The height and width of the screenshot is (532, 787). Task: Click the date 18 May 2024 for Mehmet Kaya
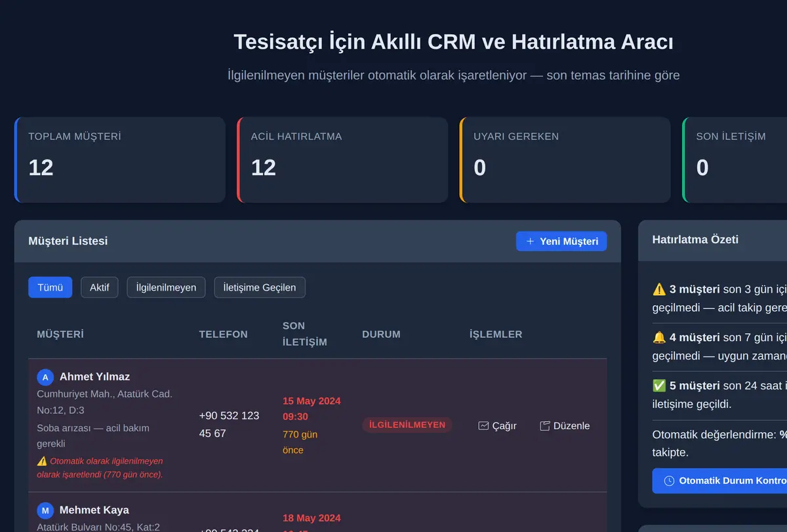tap(312, 518)
